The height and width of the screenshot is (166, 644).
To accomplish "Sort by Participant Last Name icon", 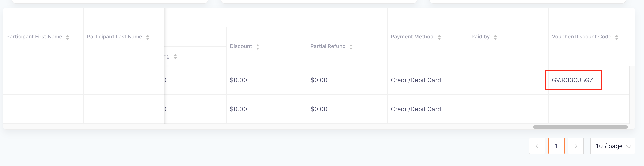I will [x=148, y=37].
